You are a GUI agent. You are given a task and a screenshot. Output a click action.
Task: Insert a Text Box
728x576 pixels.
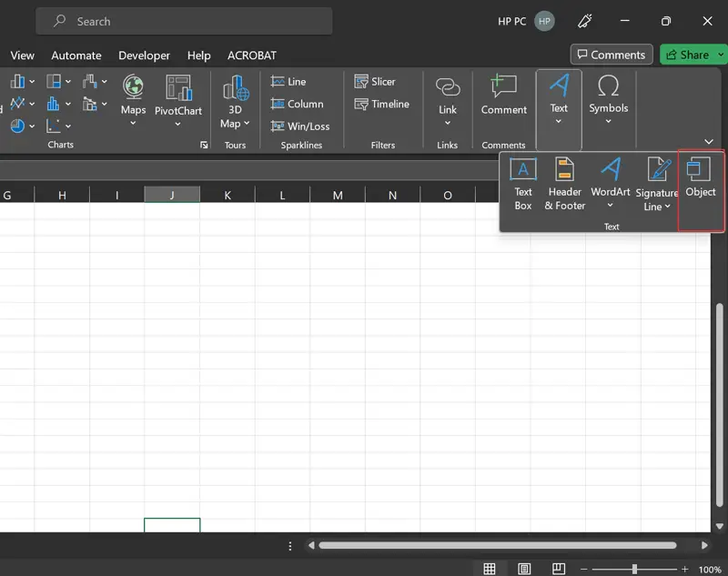click(x=523, y=183)
